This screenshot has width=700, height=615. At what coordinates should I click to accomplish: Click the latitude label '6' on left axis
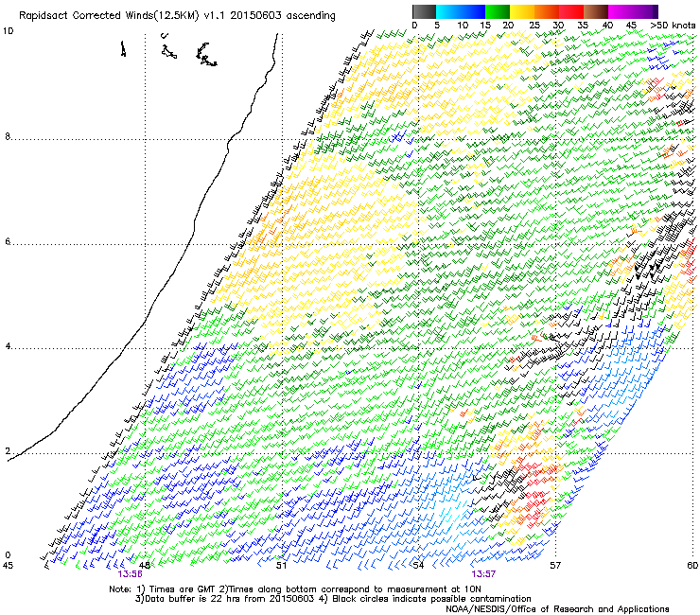(x=8, y=241)
